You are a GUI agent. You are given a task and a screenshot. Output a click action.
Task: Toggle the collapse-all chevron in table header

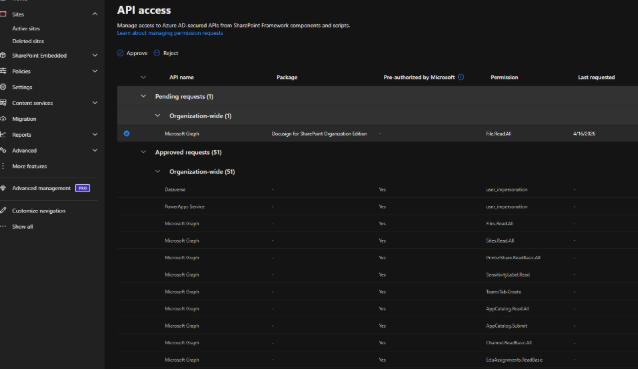pyautogui.click(x=143, y=77)
